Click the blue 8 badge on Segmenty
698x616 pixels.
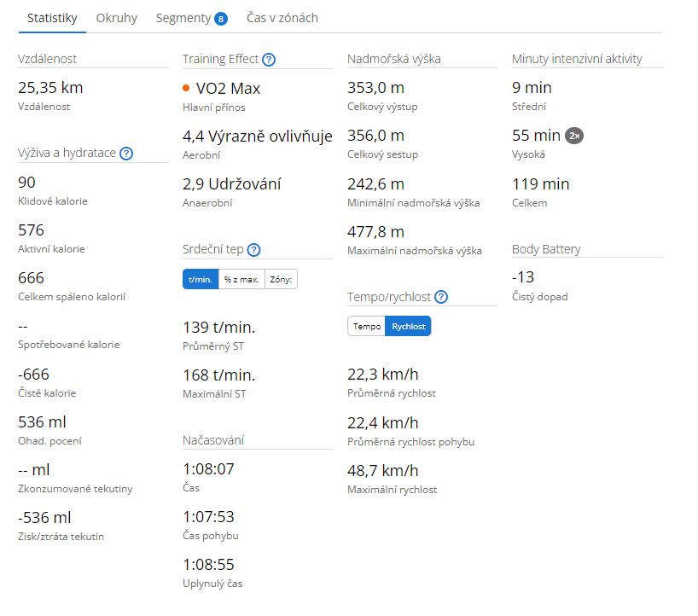(221, 19)
